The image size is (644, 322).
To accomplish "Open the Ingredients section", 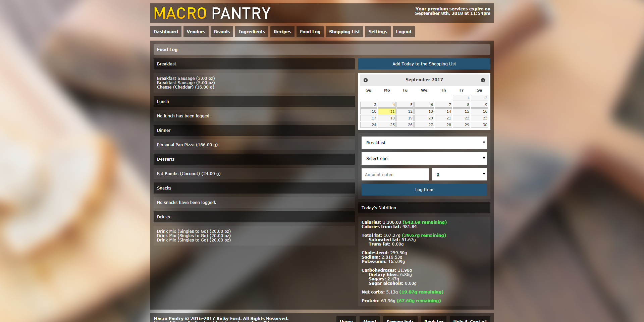I will [252, 32].
